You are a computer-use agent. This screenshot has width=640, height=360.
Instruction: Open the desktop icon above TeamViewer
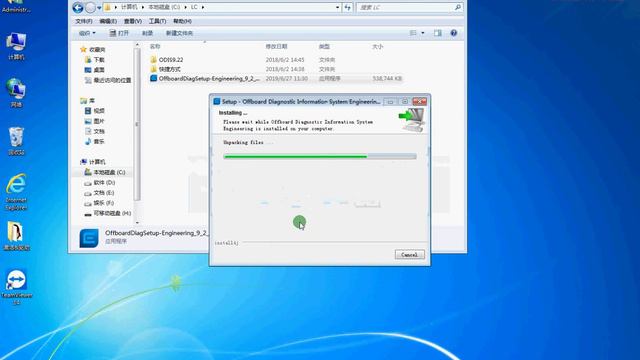16,236
